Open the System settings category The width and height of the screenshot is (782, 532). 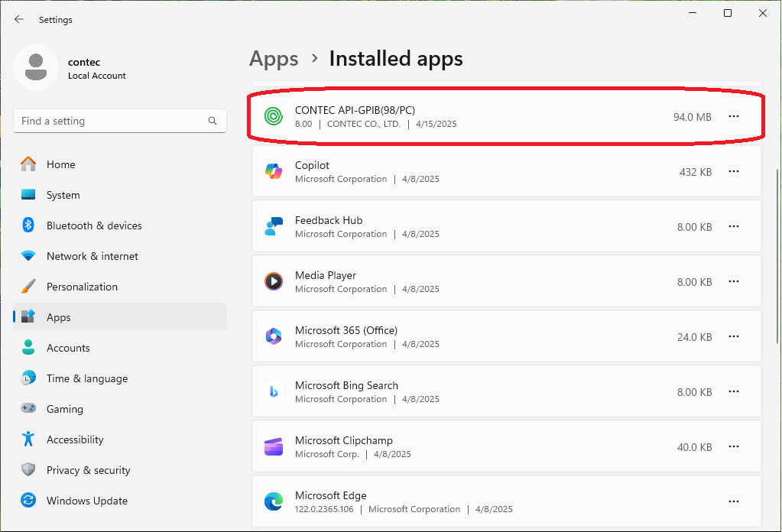(120, 194)
